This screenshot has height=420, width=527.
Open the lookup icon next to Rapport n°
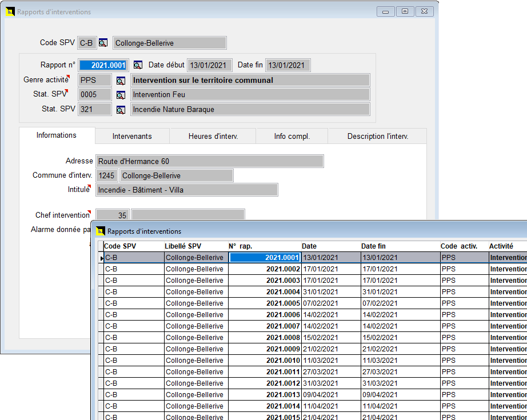point(138,65)
